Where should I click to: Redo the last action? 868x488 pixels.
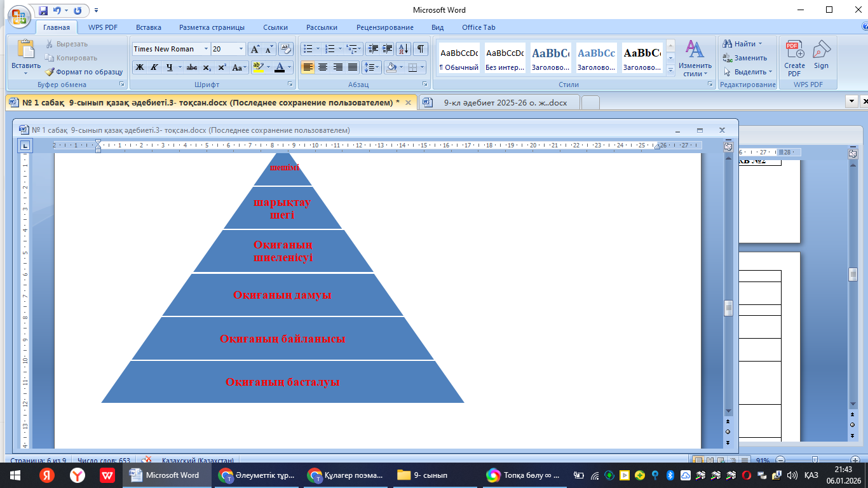coord(78,11)
